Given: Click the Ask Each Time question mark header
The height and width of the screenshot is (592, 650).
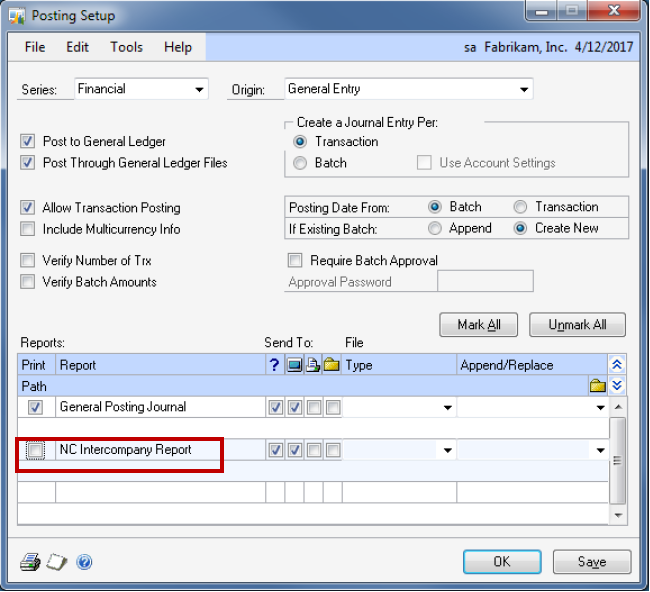Looking at the screenshot, I should 275,365.
